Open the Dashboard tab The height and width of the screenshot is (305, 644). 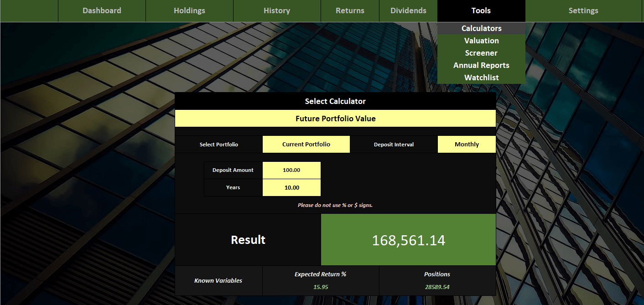[x=102, y=10]
